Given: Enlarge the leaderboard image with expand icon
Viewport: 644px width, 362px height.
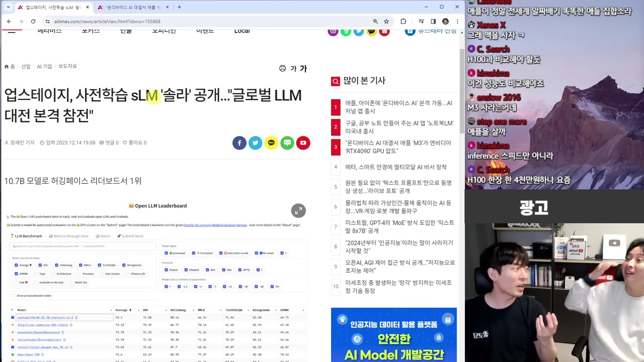Looking at the screenshot, I should [298, 211].
